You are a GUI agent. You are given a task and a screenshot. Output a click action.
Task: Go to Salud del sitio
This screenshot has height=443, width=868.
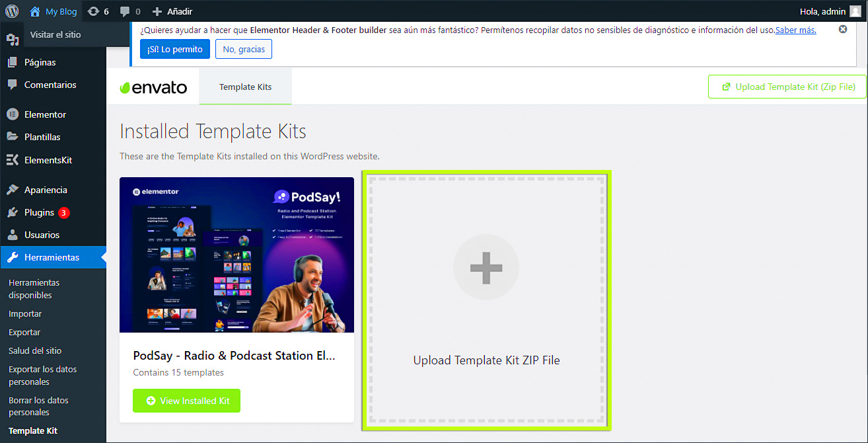[x=35, y=350]
